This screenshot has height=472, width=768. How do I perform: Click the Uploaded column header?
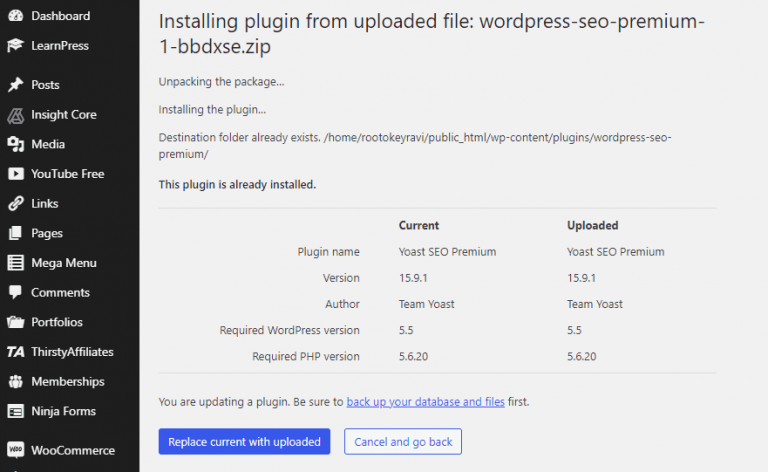[x=593, y=225]
